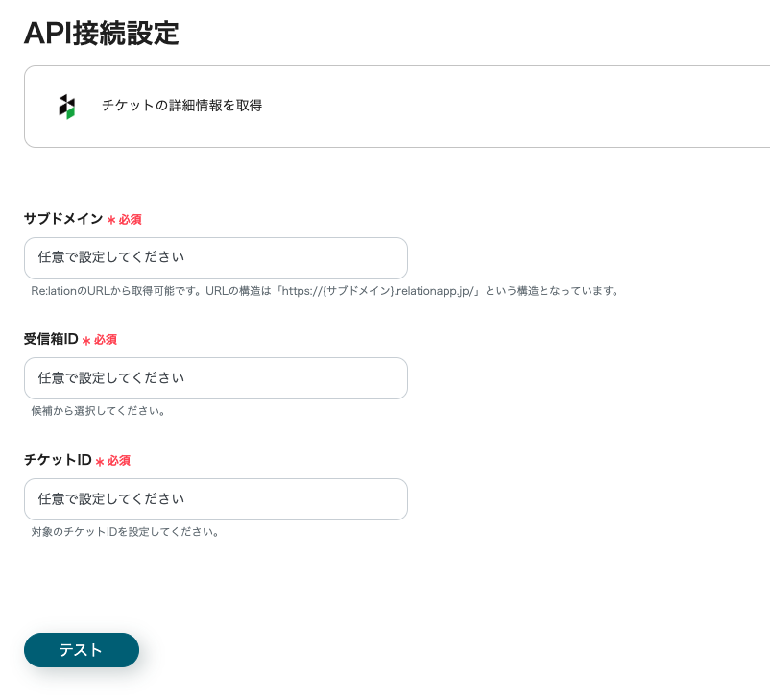This screenshot has width=770, height=700.
Task: Click the 必須 marker next to チケットID
Action: [118, 461]
